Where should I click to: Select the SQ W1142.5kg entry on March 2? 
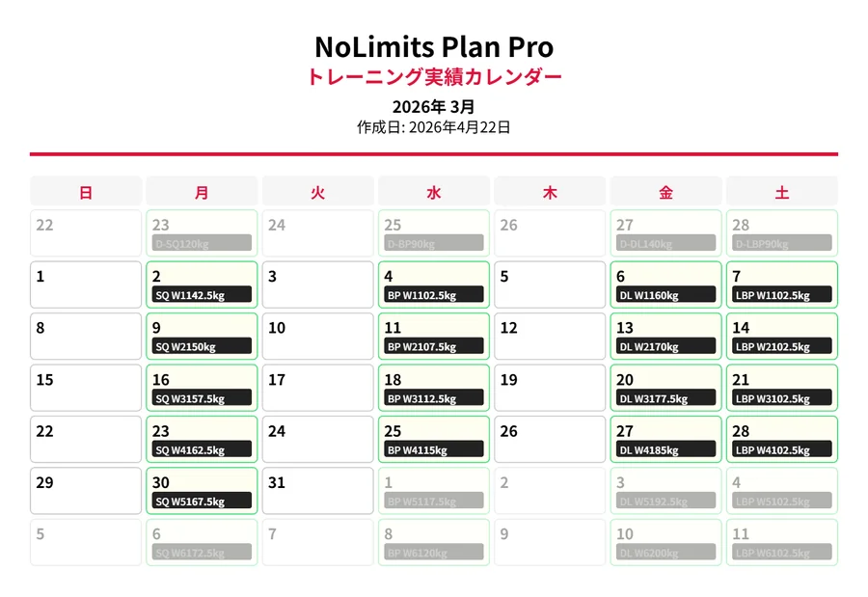[x=202, y=294]
